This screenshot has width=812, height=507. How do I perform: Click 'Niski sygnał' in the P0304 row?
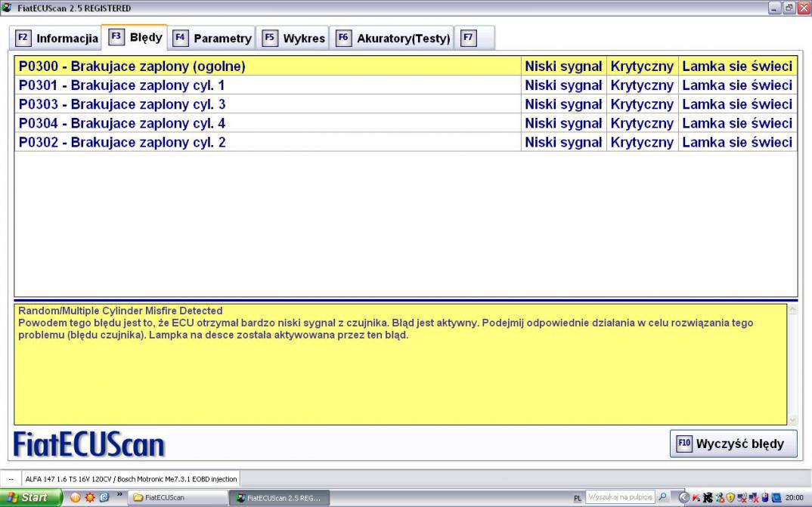(x=563, y=124)
